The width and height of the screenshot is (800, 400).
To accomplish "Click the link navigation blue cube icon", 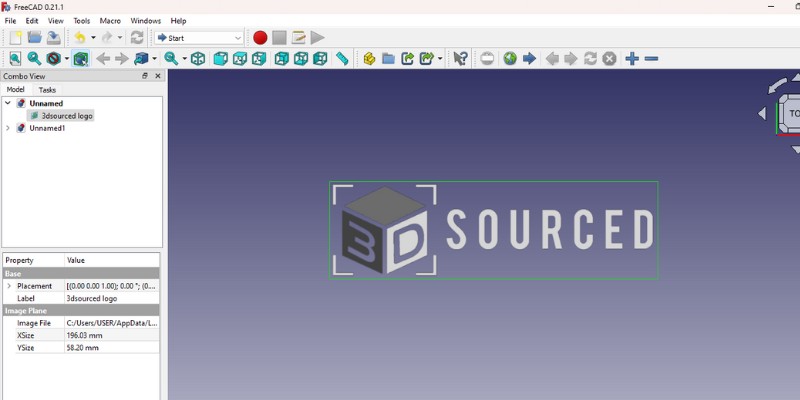I will [x=141, y=59].
